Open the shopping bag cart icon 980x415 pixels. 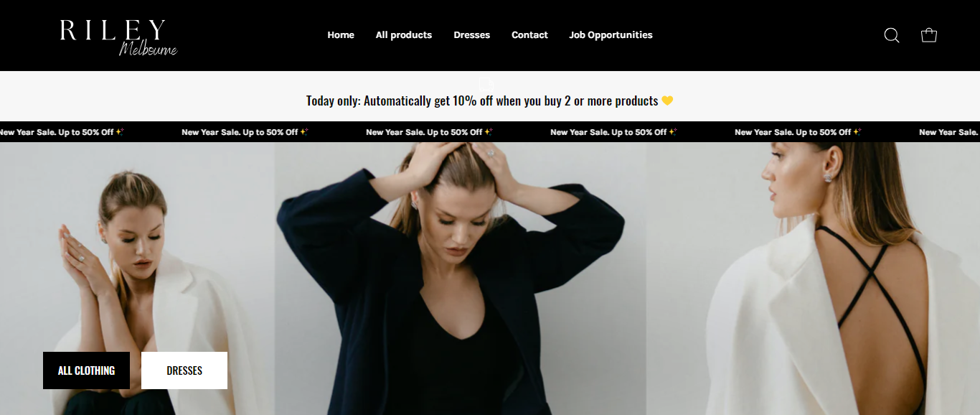(x=929, y=35)
